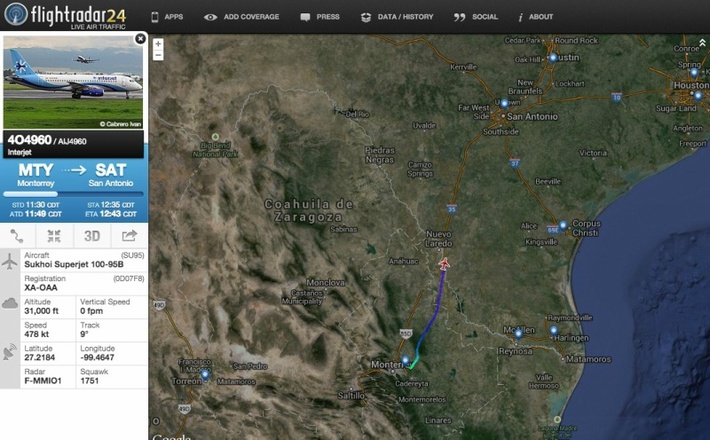Select the red aircraft on the map
710x440 pixels.
(444, 264)
